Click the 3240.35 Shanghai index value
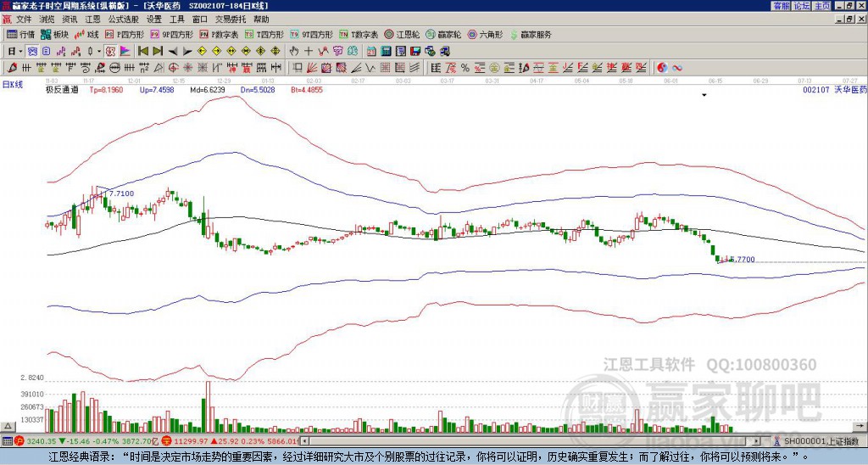Viewport: 868px width, 465px height. click(42, 441)
